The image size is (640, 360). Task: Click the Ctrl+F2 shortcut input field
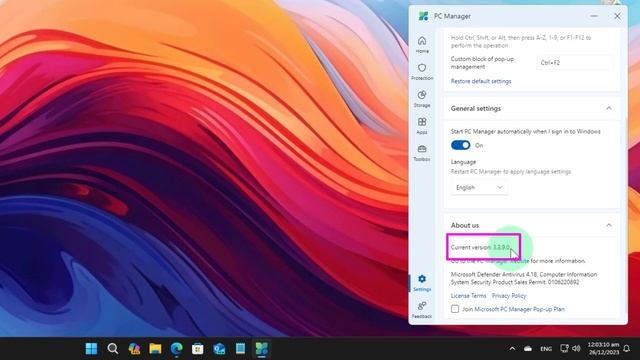coord(574,63)
